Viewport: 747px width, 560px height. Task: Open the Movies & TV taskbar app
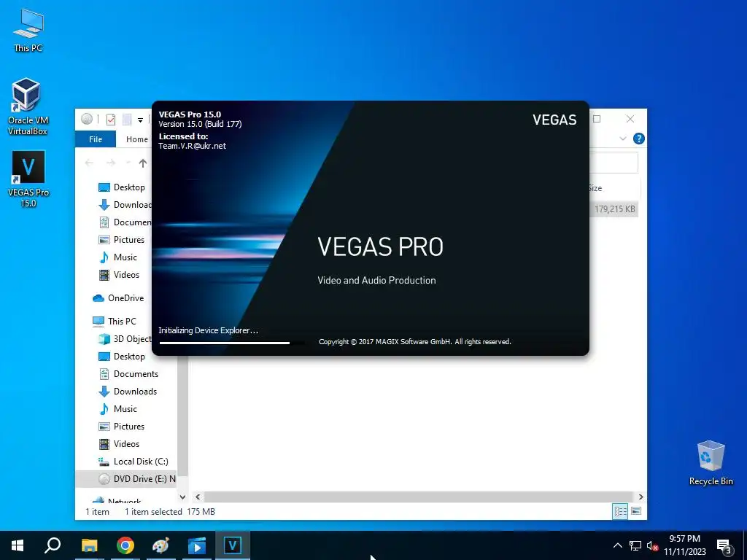click(x=197, y=545)
